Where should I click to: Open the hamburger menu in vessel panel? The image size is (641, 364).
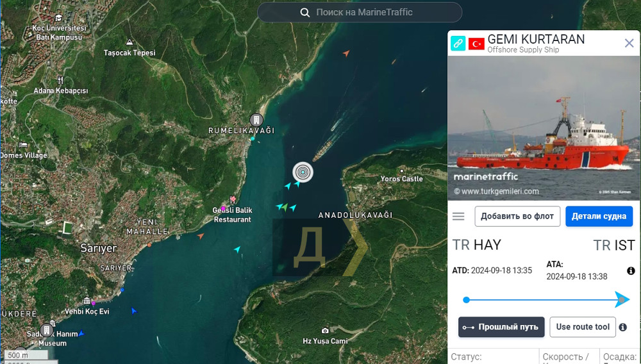458,217
